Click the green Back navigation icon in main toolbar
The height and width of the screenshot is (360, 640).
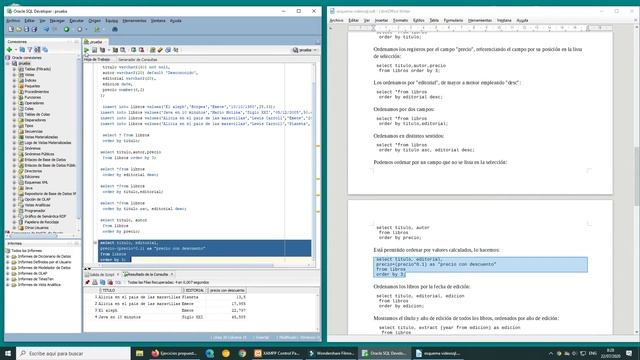click(67, 29)
